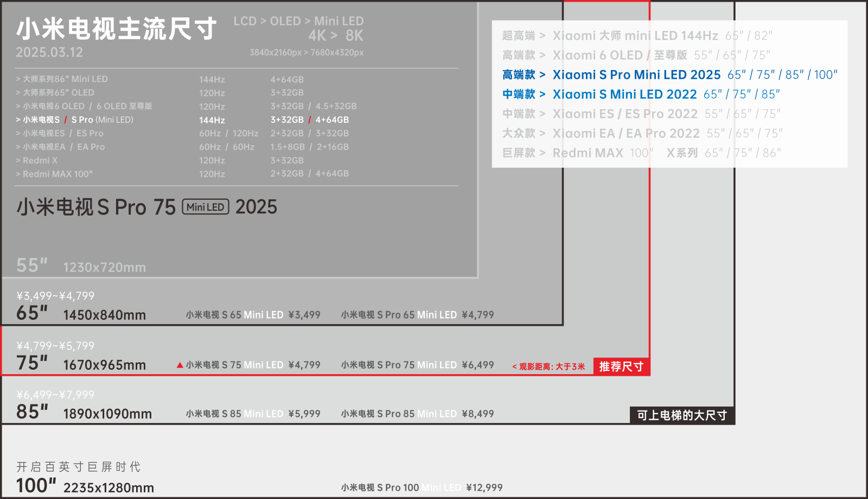Image resolution: width=868 pixels, height=499 pixels.
Task: Click the 1450x840mm dimension
Action: pyautogui.click(x=105, y=315)
